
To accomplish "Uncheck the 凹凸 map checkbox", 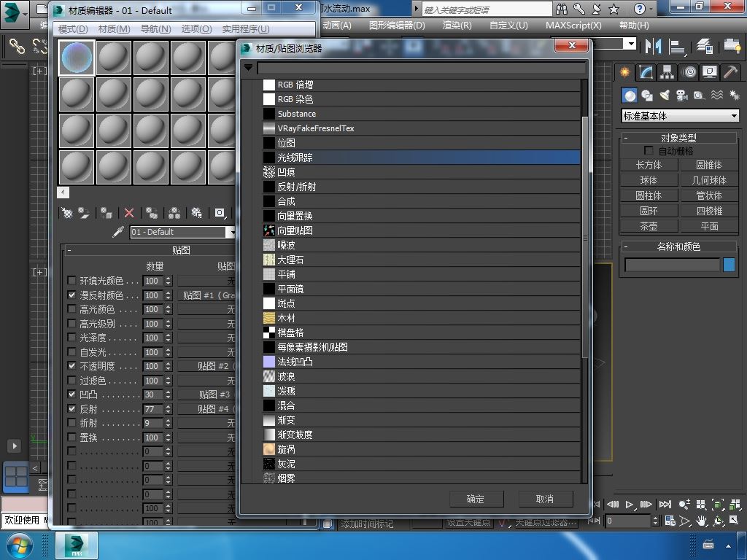I will pyautogui.click(x=71, y=394).
